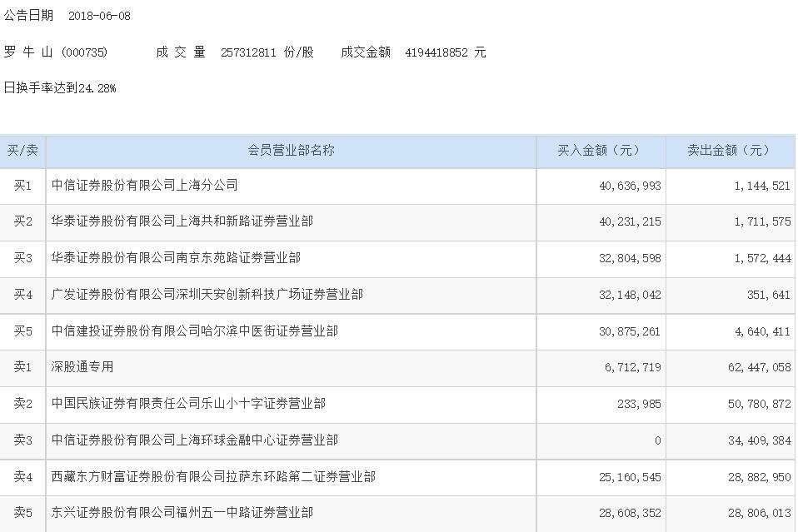Image resolution: width=798 pixels, height=532 pixels.
Task: Click the 卖3 rank label
Action: [22, 440]
